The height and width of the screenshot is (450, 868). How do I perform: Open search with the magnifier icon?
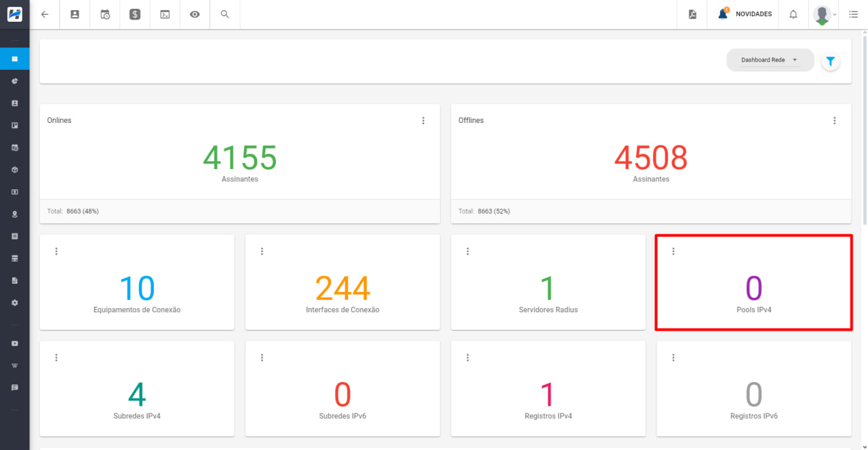[x=225, y=14]
